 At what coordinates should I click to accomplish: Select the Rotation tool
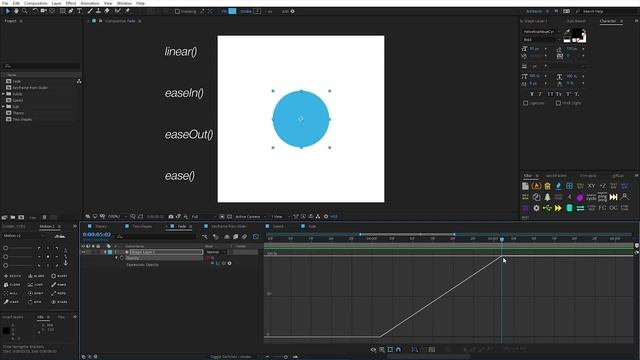(35, 11)
